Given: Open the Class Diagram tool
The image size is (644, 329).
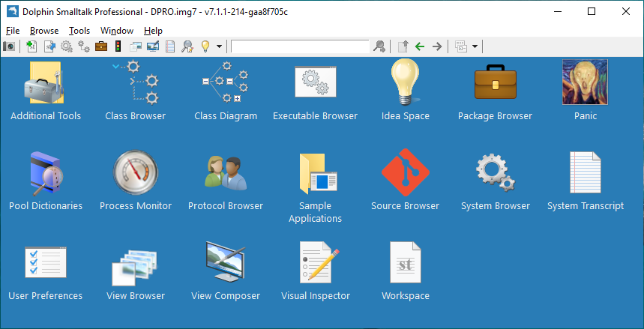Looking at the screenshot, I should tap(226, 82).
